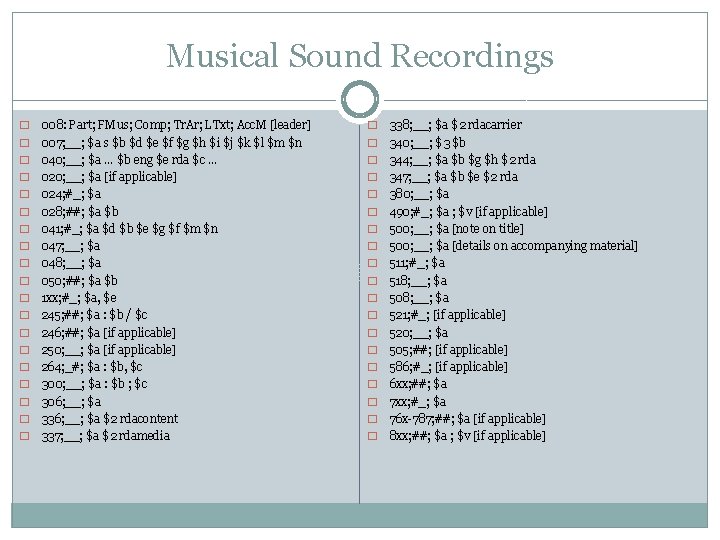This screenshot has height=540, width=720.
Task: Click the 511;#_; $a line
Action: click(x=417, y=263)
